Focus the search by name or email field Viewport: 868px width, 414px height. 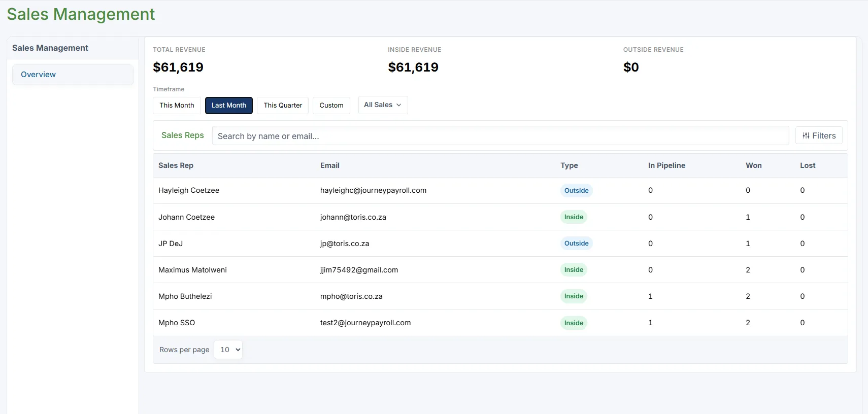[500, 136]
